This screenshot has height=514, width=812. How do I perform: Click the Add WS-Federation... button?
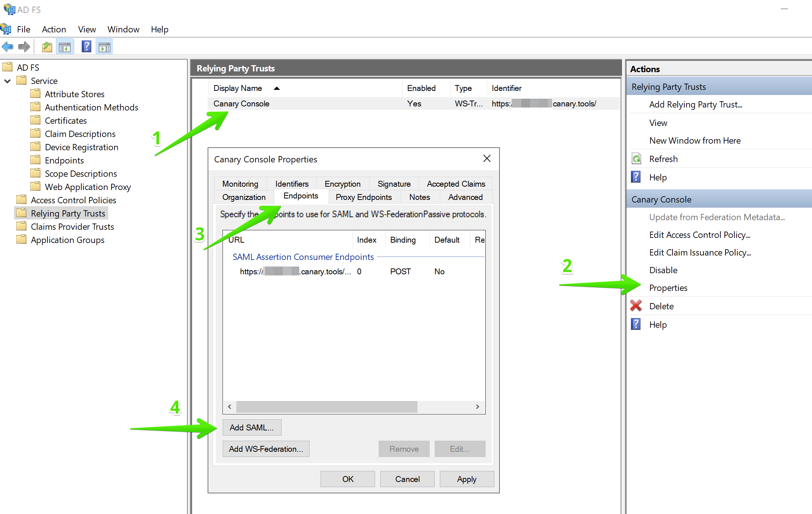click(266, 449)
